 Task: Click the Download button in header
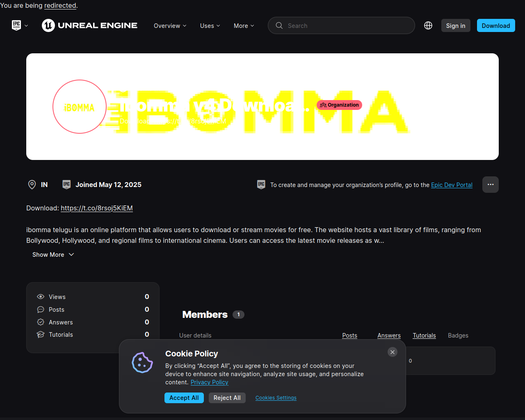(x=496, y=25)
